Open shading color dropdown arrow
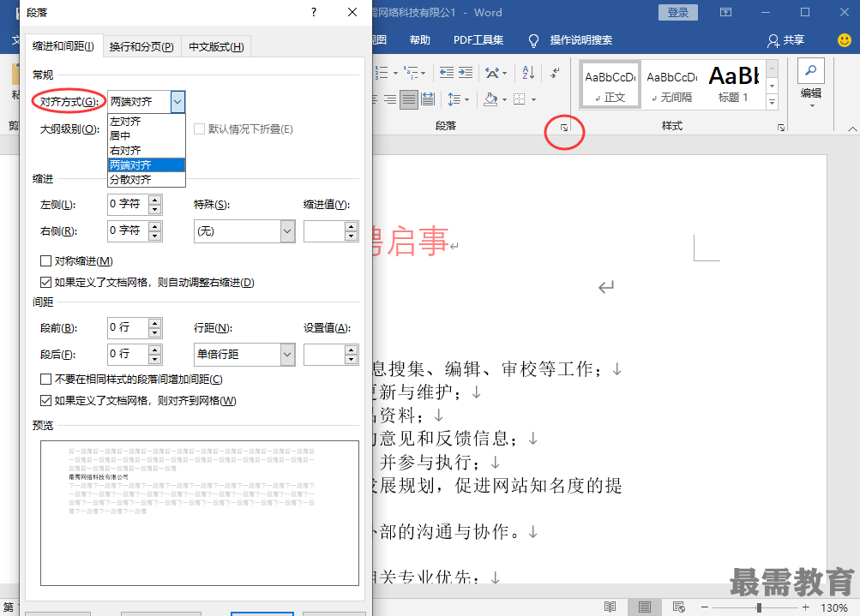This screenshot has width=860, height=616. [x=504, y=99]
